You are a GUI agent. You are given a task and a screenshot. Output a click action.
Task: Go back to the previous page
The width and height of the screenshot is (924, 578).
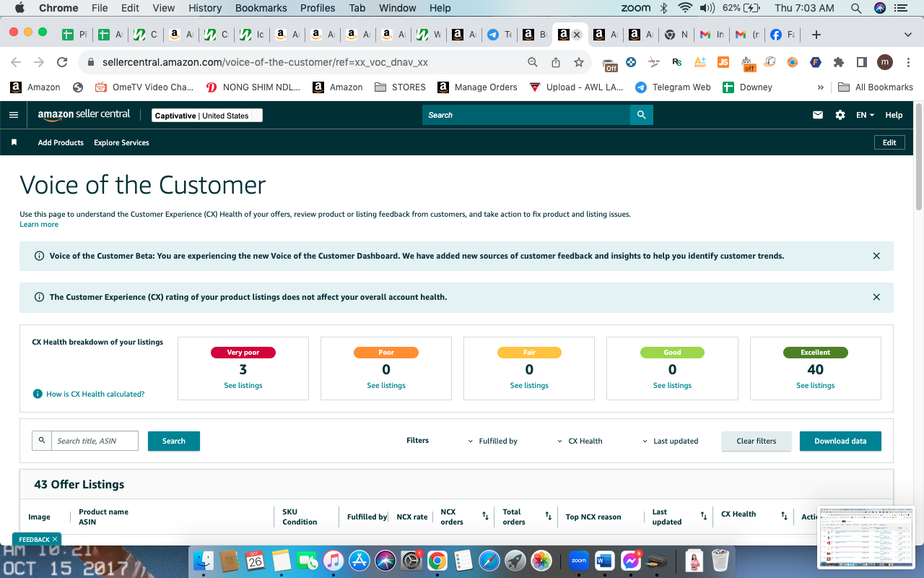click(16, 63)
